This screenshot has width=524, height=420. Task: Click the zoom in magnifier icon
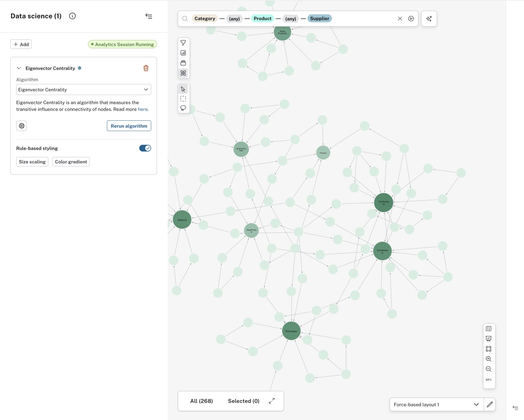coord(489,359)
